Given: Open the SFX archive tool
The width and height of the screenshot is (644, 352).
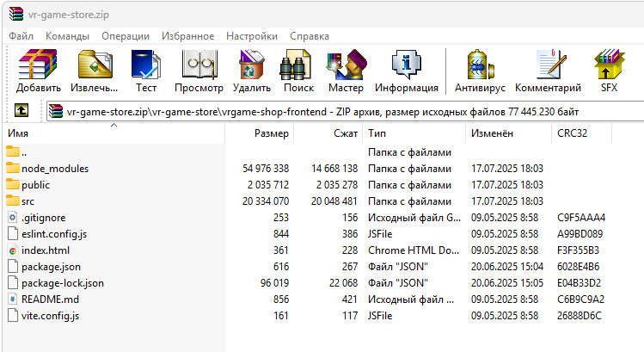Looking at the screenshot, I should (609, 71).
